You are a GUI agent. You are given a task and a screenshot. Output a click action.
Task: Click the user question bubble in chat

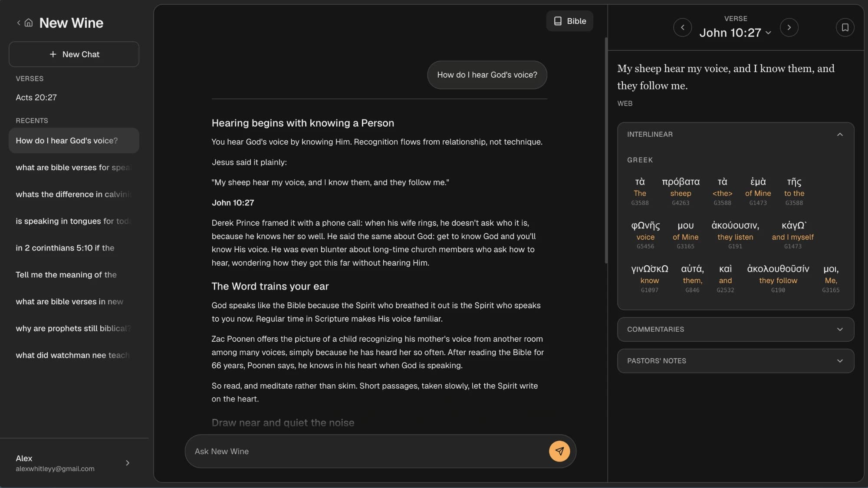pyautogui.click(x=487, y=75)
